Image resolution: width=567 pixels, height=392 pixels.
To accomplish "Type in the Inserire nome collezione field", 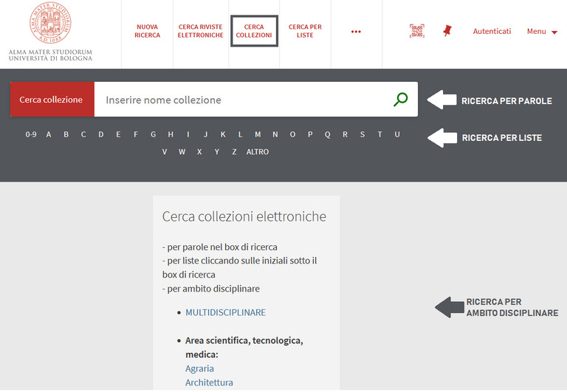I will 244,100.
